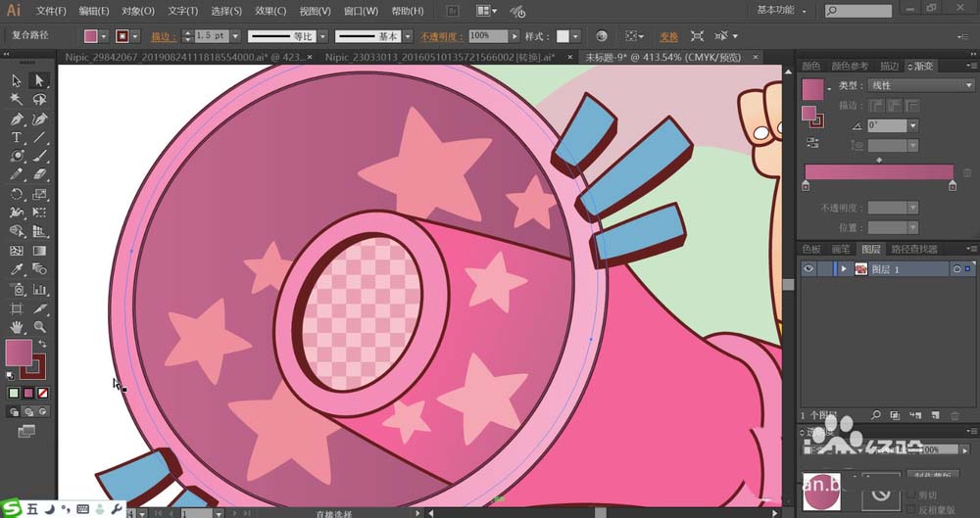Click the toolbox fill color swatch
The height and width of the screenshot is (518, 980).
click(18, 353)
